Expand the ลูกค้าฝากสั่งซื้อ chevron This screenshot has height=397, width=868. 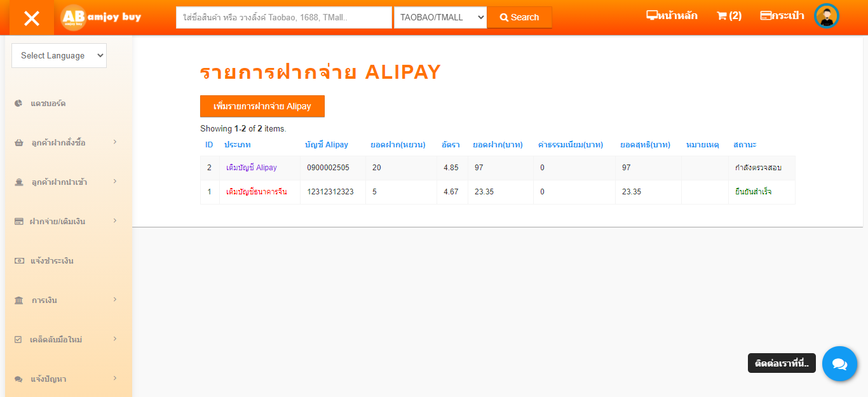tap(115, 142)
